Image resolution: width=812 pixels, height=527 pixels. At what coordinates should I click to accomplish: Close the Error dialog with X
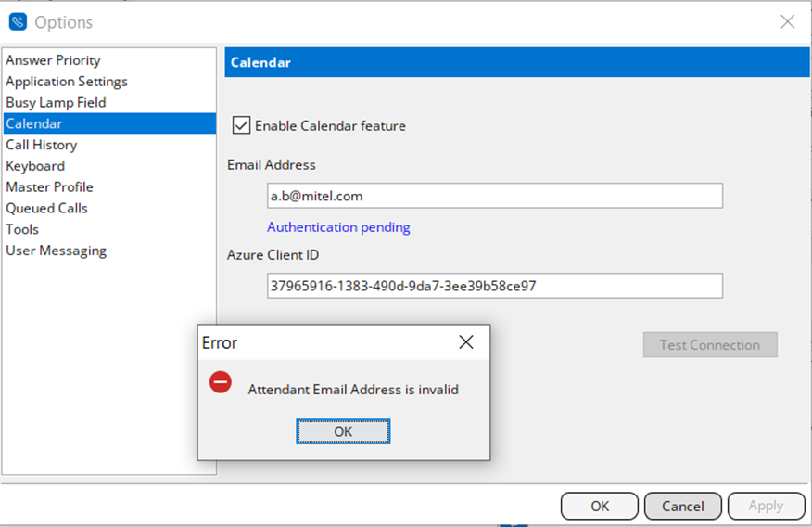coord(466,342)
